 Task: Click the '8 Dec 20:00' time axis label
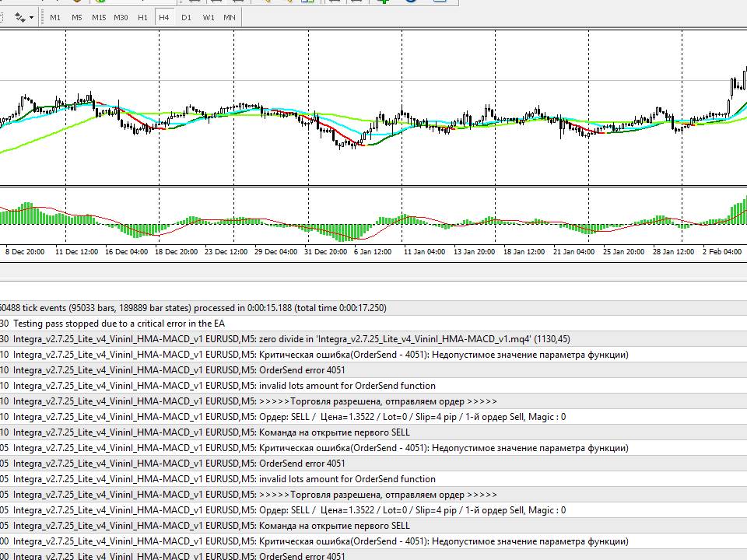click(x=25, y=251)
